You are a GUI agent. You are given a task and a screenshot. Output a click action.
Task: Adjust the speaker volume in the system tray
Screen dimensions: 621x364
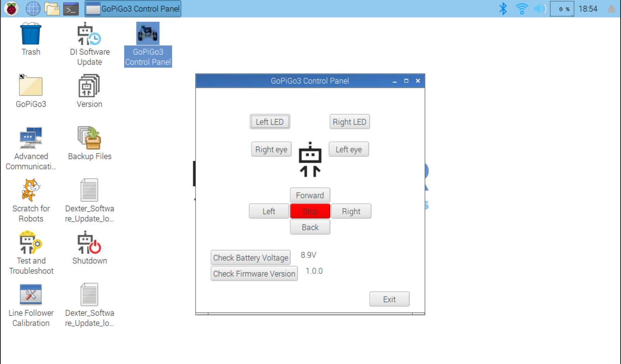coord(540,9)
